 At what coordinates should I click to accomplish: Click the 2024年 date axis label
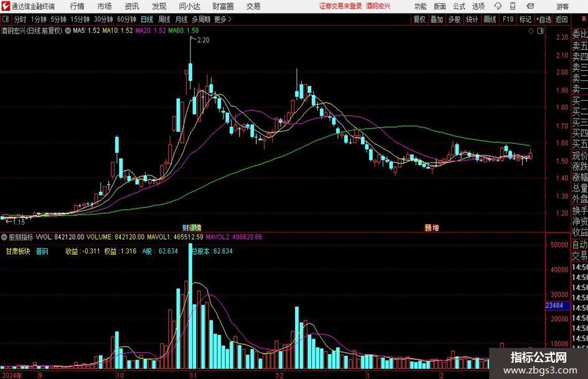12,375
